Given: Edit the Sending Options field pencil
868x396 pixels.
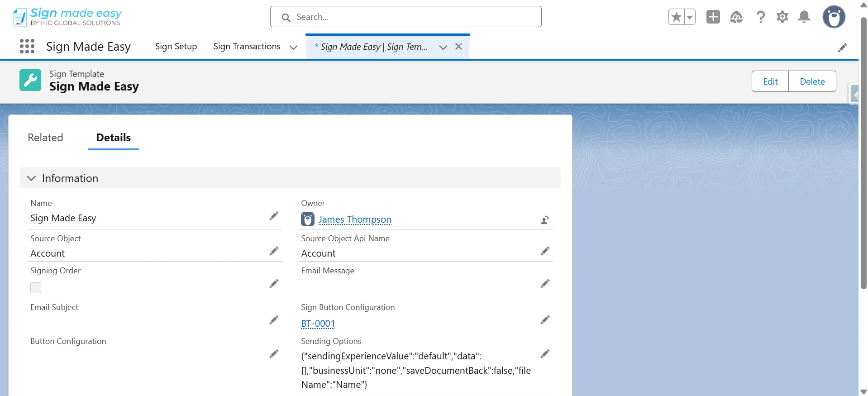Looking at the screenshot, I should [545, 354].
